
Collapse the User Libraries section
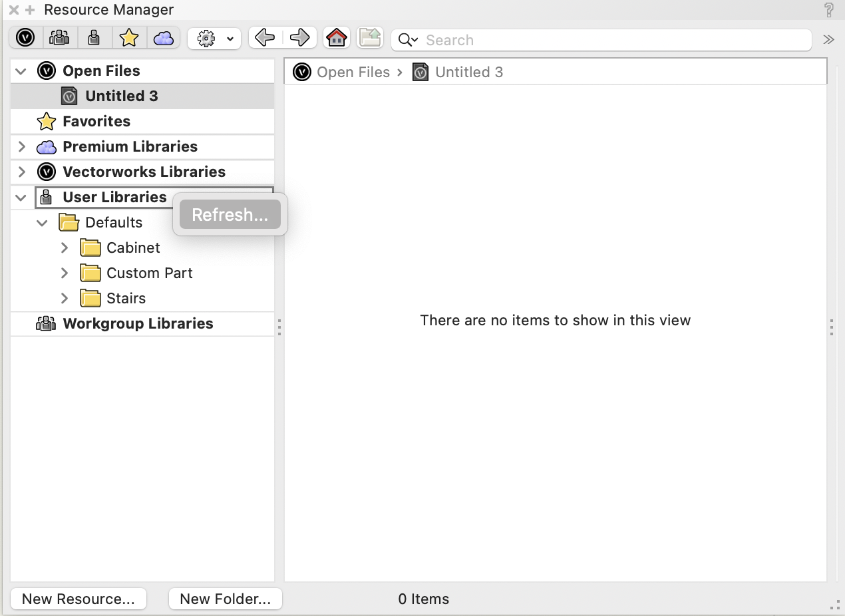pyautogui.click(x=21, y=197)
